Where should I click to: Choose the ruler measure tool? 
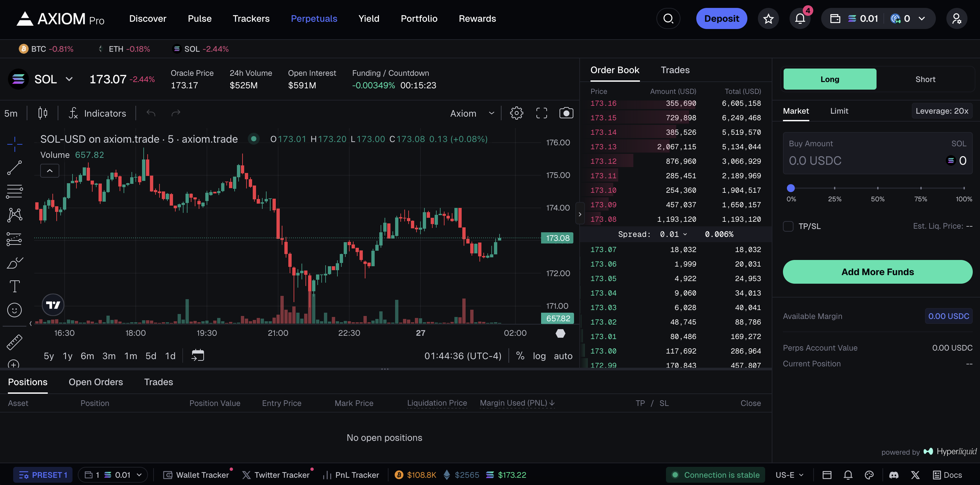pyautogui.click(x=14, y=342)
